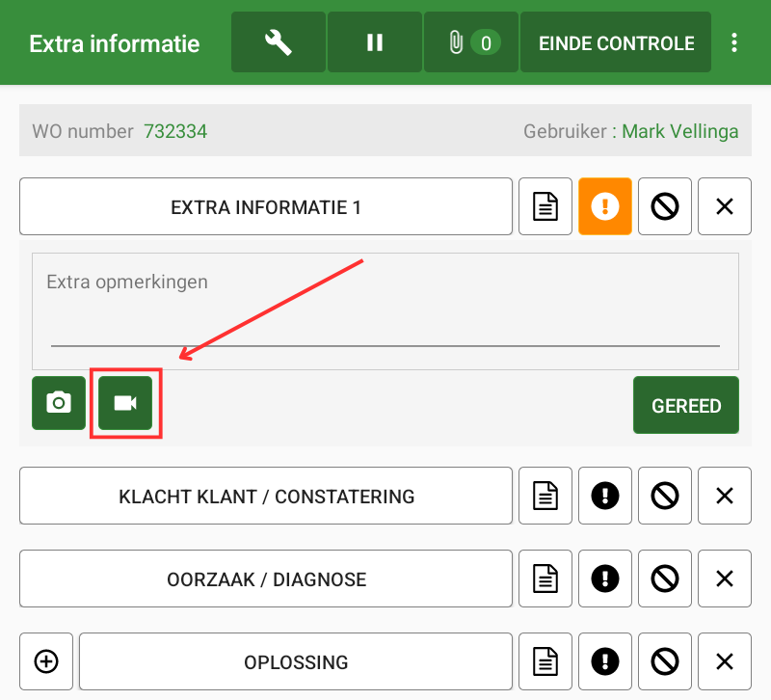Screen dimensions: 771x700
Task: Open note icon for Oorzaak / Diagnose
Action: tap(545, 579)
